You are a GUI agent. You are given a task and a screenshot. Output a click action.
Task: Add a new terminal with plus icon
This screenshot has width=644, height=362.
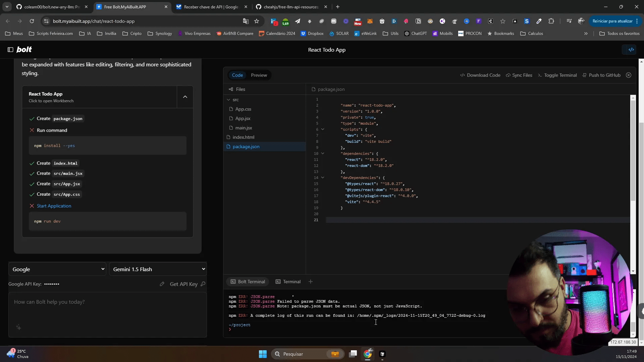click(311, 282)
